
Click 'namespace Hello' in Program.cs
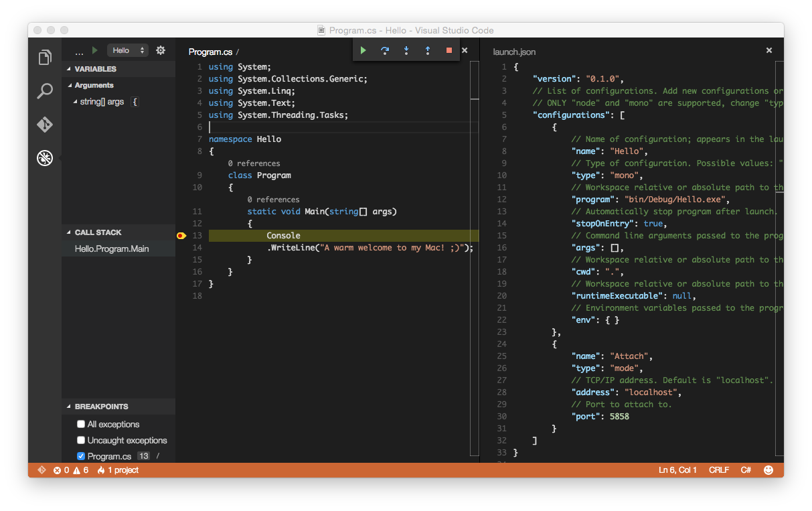click(245, 139)
